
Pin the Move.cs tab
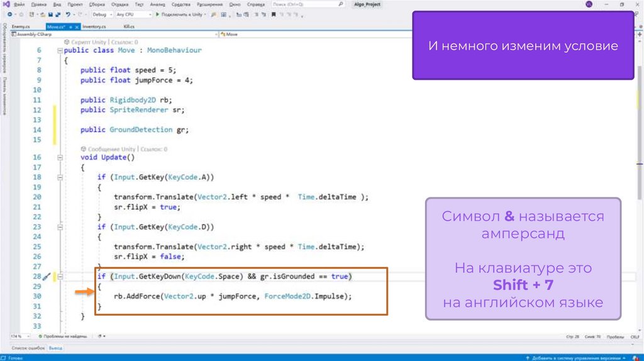tap(70, 27)
